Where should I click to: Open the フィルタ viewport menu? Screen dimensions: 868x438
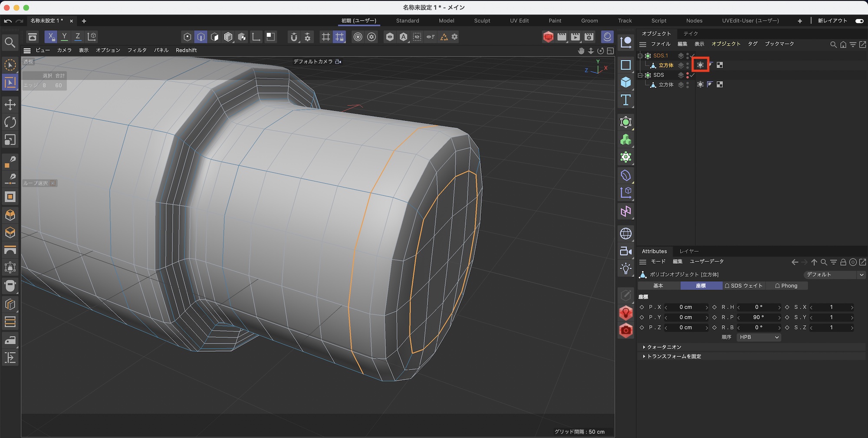coord(137,50)
